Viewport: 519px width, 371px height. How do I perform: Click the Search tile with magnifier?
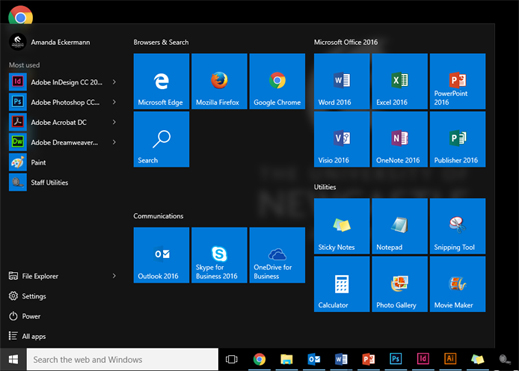(x=161, y=139)
